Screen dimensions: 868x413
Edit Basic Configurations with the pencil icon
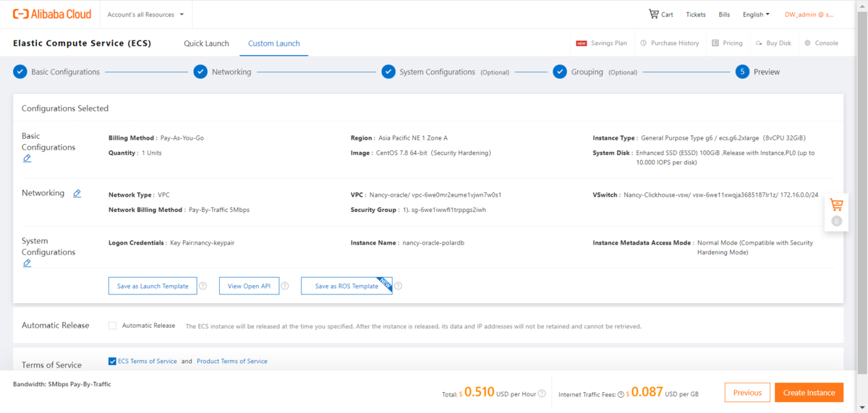coord(27,158)
